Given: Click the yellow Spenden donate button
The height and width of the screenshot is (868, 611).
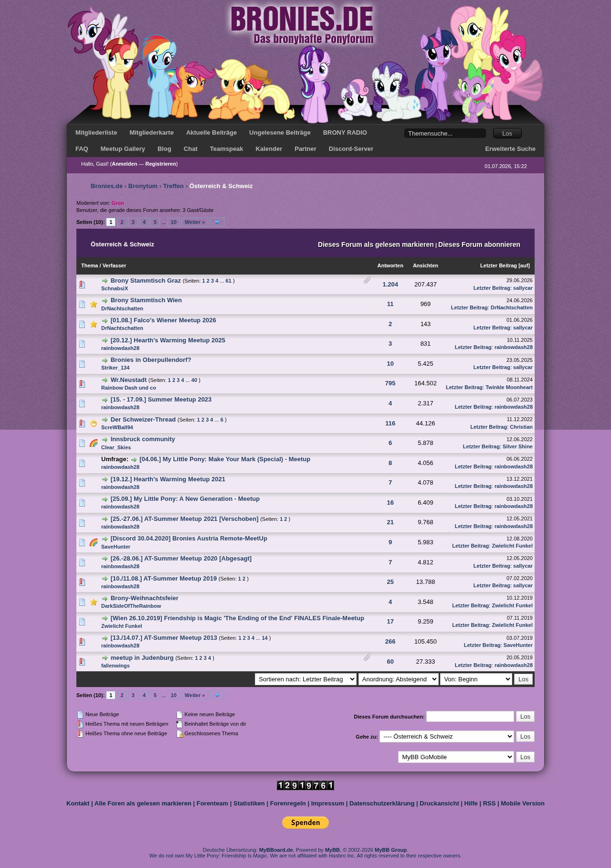Looking at the screenshot, I should pyautogui.click(x=305, y=822).
